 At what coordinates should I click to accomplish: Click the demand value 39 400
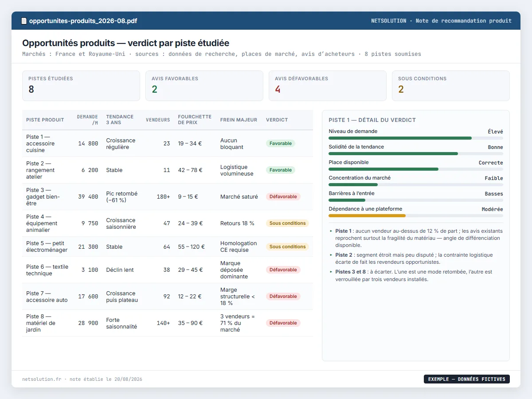pos(88,197)
